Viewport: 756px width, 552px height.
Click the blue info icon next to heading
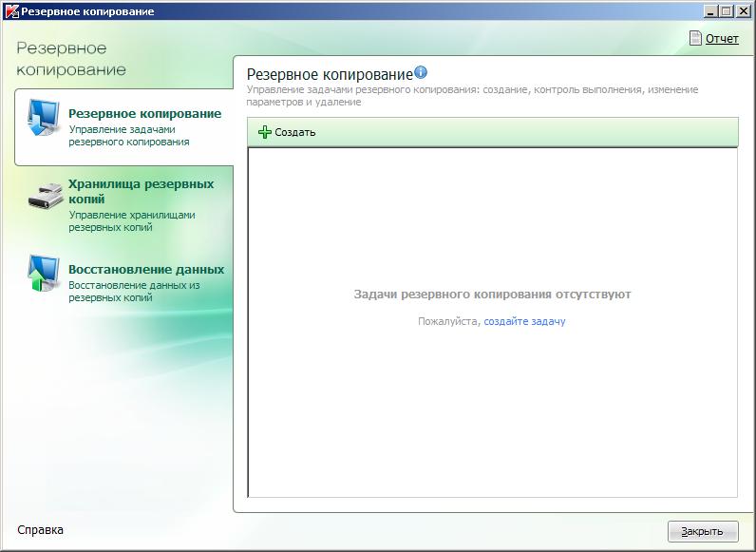421,72
